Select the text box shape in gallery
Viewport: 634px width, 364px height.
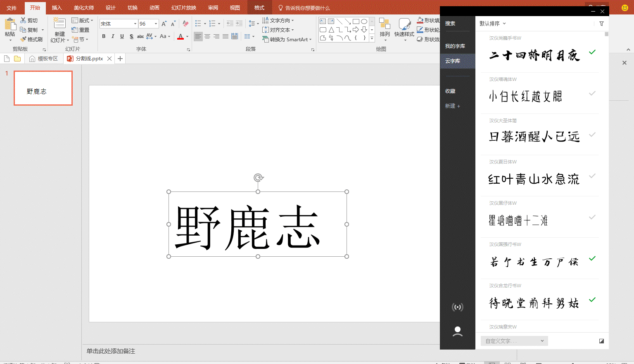[323, 21]
